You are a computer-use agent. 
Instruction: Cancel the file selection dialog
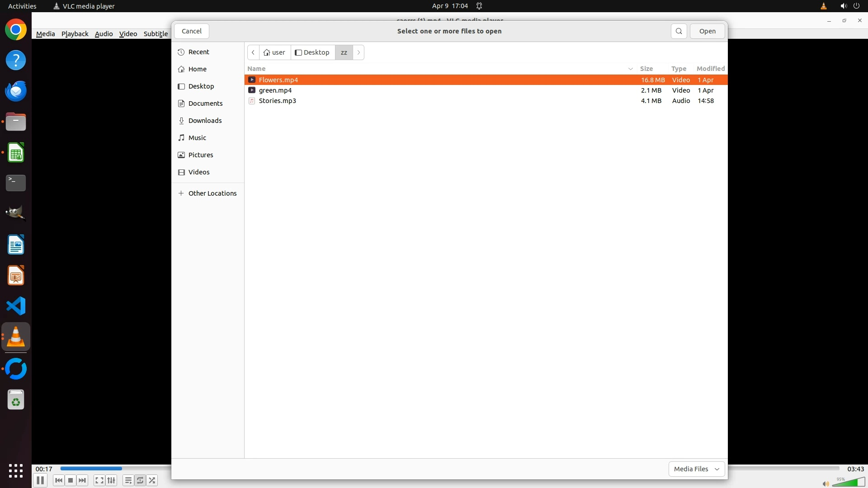click(x=191, y=31)
